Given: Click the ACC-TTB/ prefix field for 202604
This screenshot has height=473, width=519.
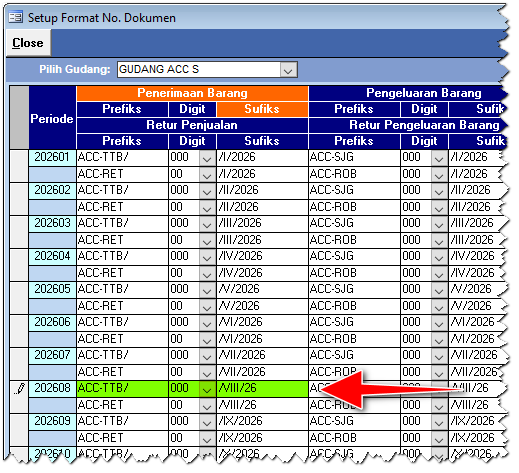Looking at the screenshot, I should 122,256.
